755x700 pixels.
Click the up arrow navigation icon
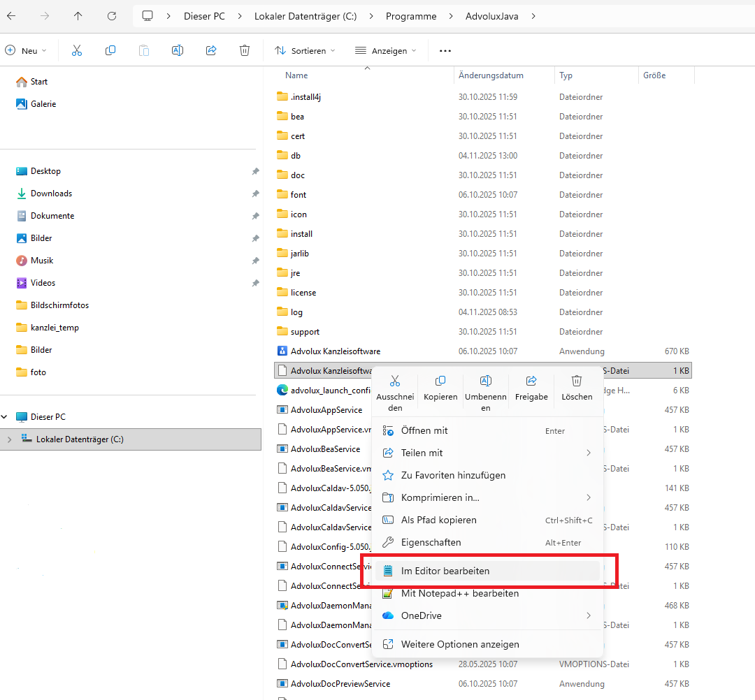click(x=78, y=16)
